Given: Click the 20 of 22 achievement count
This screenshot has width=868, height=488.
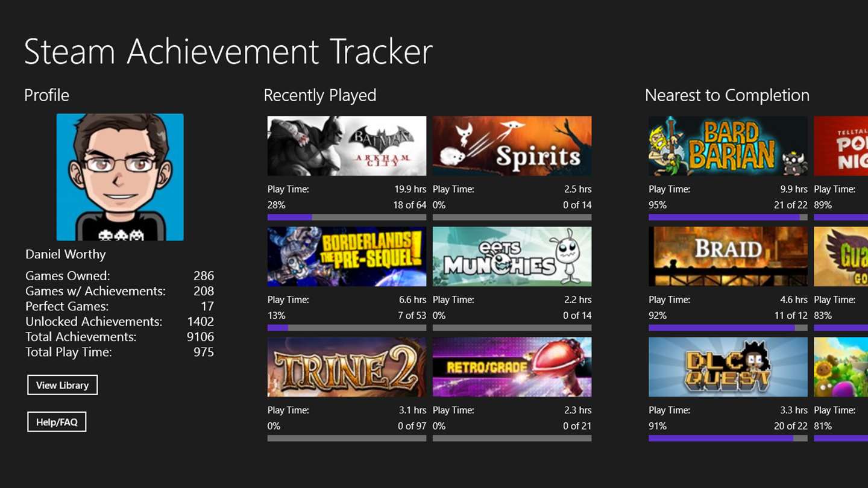Looking at the screenshot, I should (x=791, y=426).
